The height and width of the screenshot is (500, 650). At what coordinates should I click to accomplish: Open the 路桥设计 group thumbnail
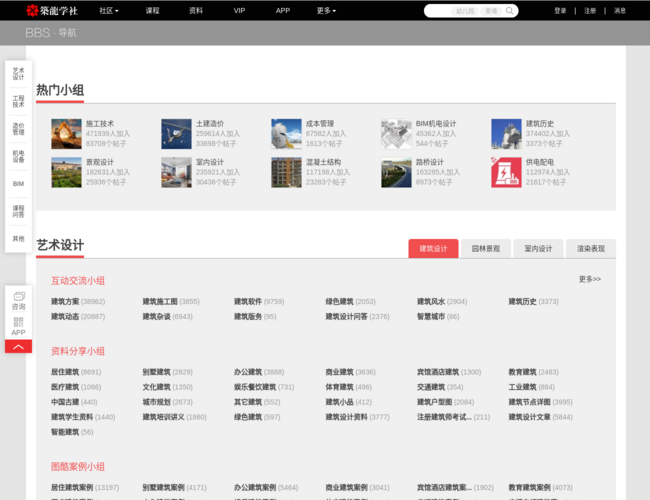click(x=396, y=172)
